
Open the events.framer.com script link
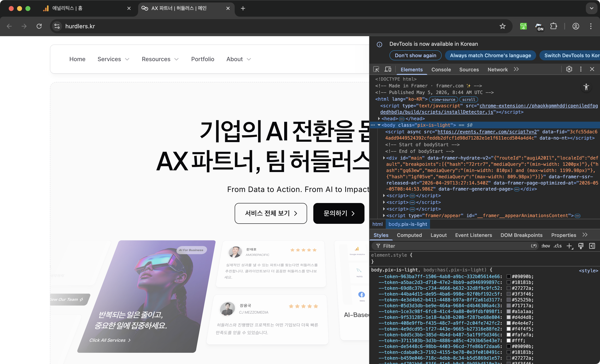point(487,132)
